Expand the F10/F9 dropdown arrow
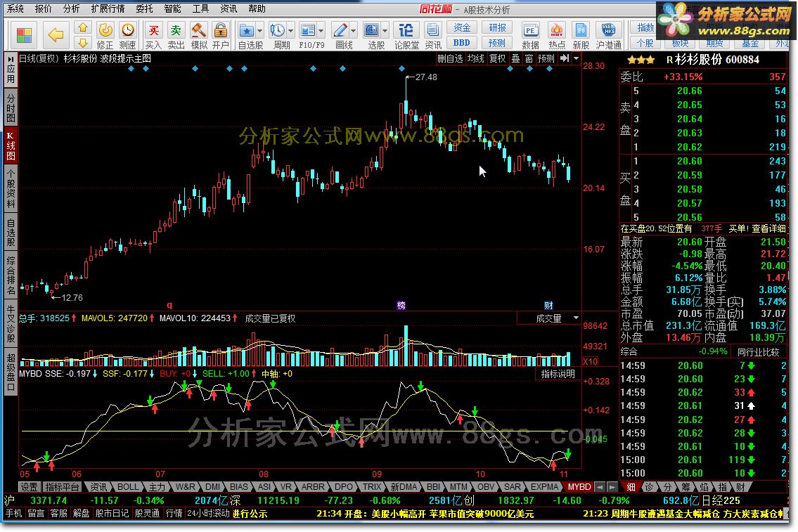798x532 pixels. click(321, 31)
